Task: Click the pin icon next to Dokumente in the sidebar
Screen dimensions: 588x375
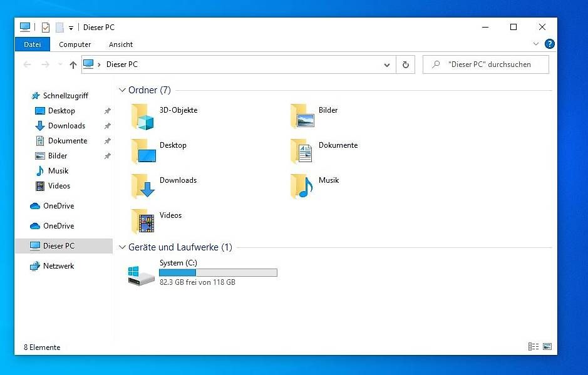Action: [x=107, y=141]
